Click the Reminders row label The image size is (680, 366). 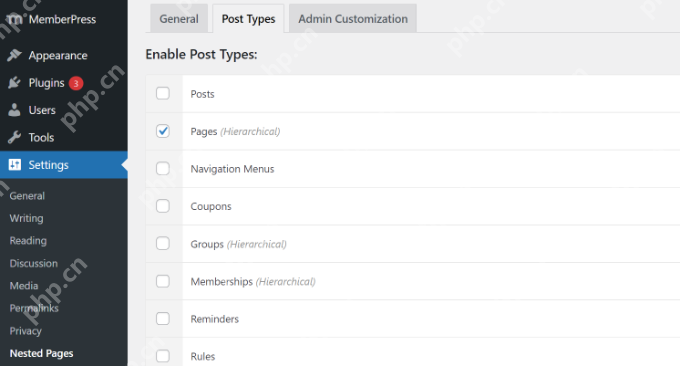tap(215, 319)
